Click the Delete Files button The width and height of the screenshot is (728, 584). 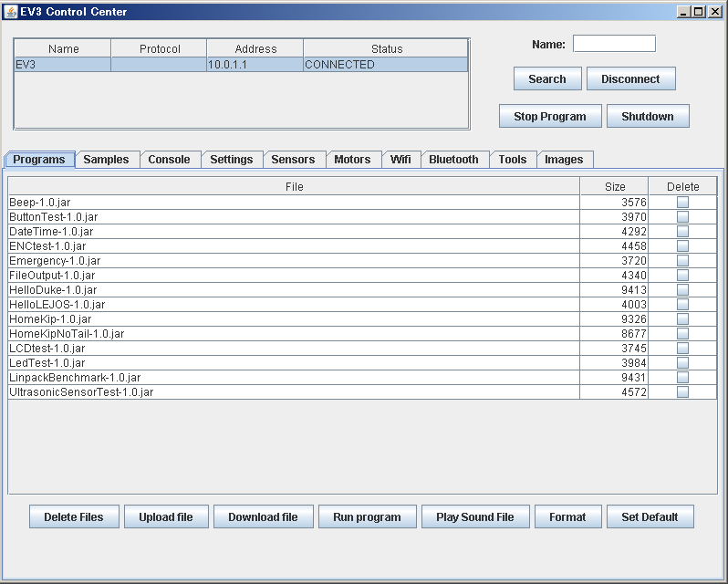[74, 516]
